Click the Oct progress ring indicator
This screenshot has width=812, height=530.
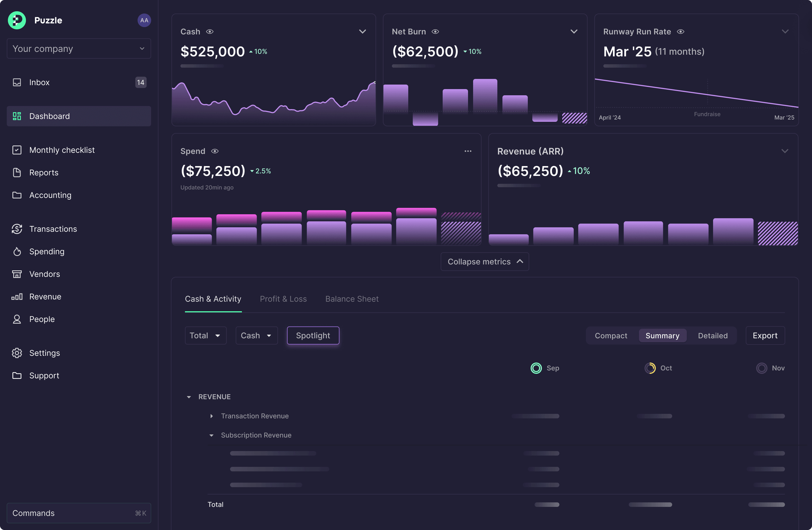pos(650,368)
